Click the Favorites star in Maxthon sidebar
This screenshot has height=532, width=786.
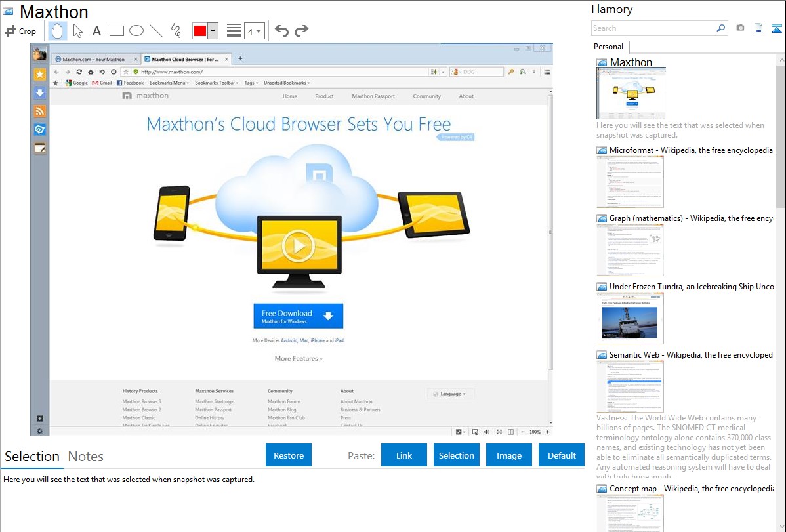39,75
